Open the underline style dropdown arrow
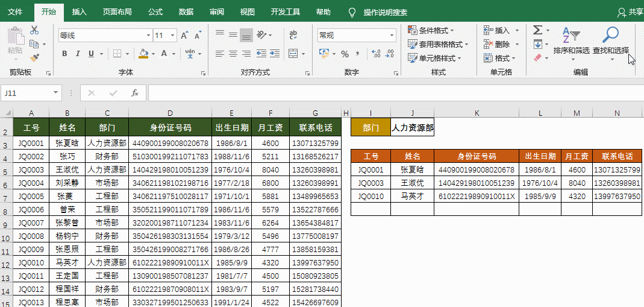 pyautogui.click(x=101, y=54)
